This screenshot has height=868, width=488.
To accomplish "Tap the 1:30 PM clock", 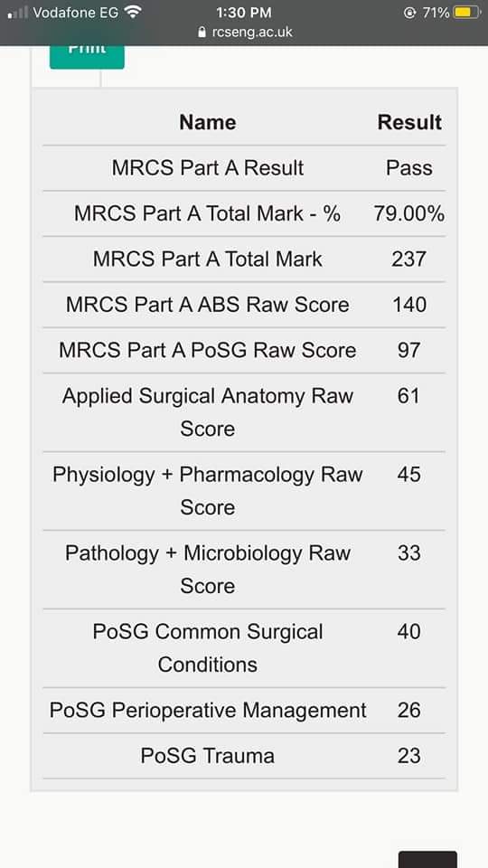I will tap(244, 12).
